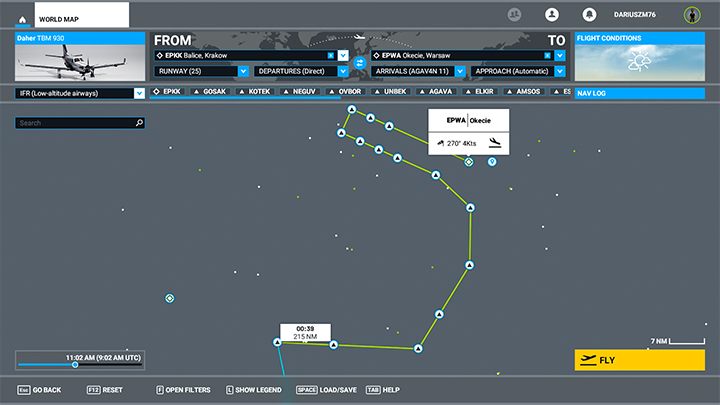This screenshot has height=405, width=720.
Task: Click the map Search field
Action: click(78, 123)
